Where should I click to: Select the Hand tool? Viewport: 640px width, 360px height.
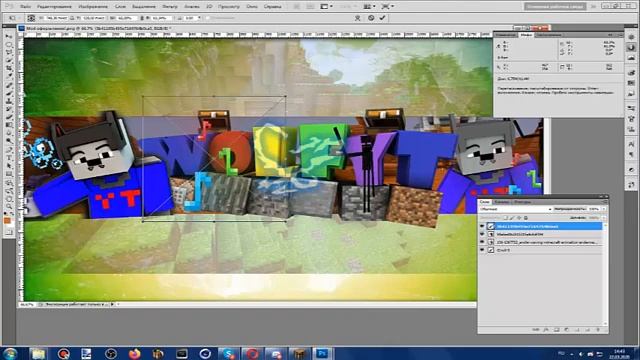click(8, 198)
